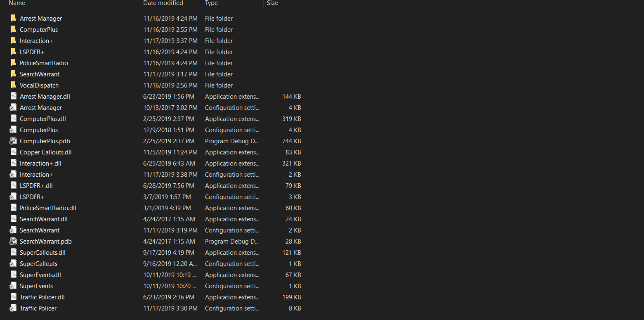The height and width of the screenshot is (320, 644).
Task: Select the PoliceSmartRadio.dll file icon
Action: [13, 208]
